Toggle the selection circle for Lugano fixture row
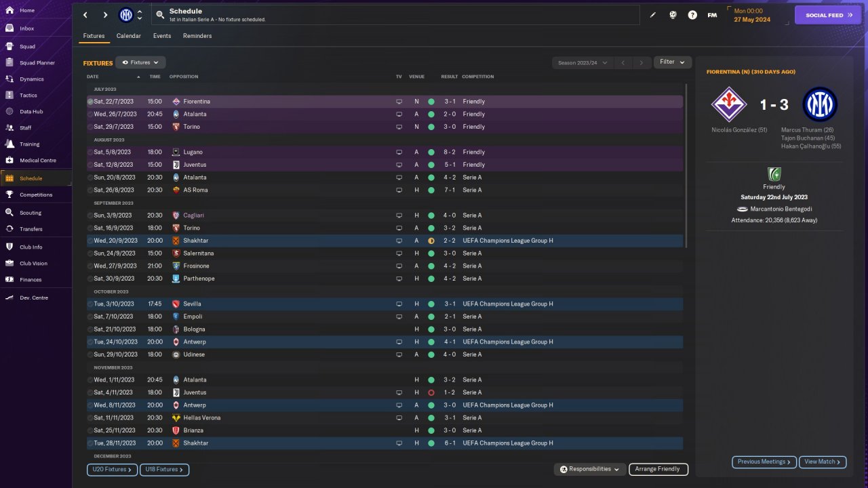 [90, 152]
